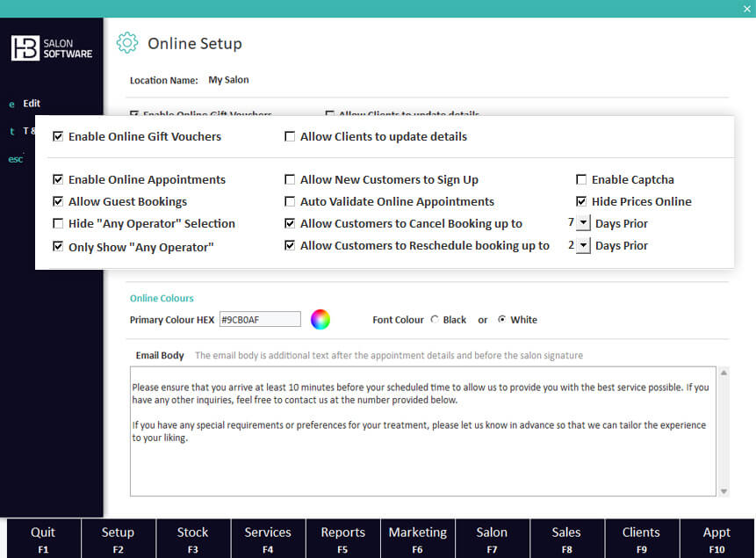Viewport: 756px width, 558px height.
Task: Open the Marketing F6 section
Action: click(x=417, y=538)
